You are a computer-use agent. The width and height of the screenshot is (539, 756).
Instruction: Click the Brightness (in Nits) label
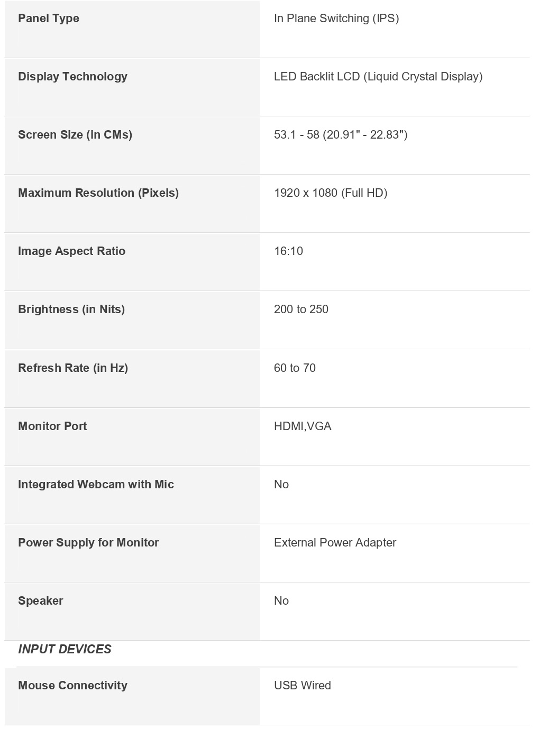click(x=71, y=309)
